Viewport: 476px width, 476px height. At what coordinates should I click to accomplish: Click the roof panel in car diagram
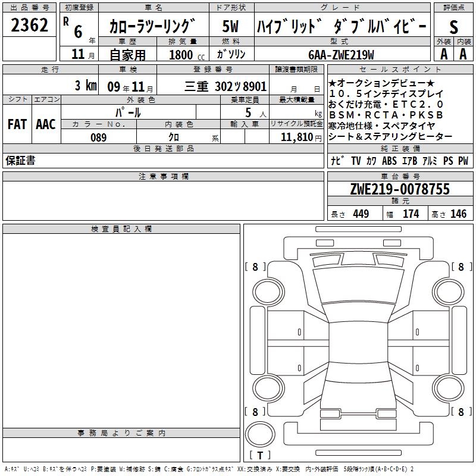(358, 343)
